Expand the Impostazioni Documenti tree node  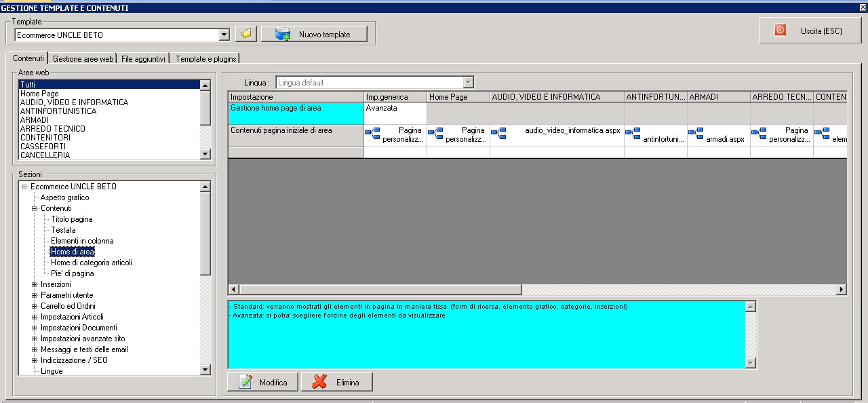[35, 328]
